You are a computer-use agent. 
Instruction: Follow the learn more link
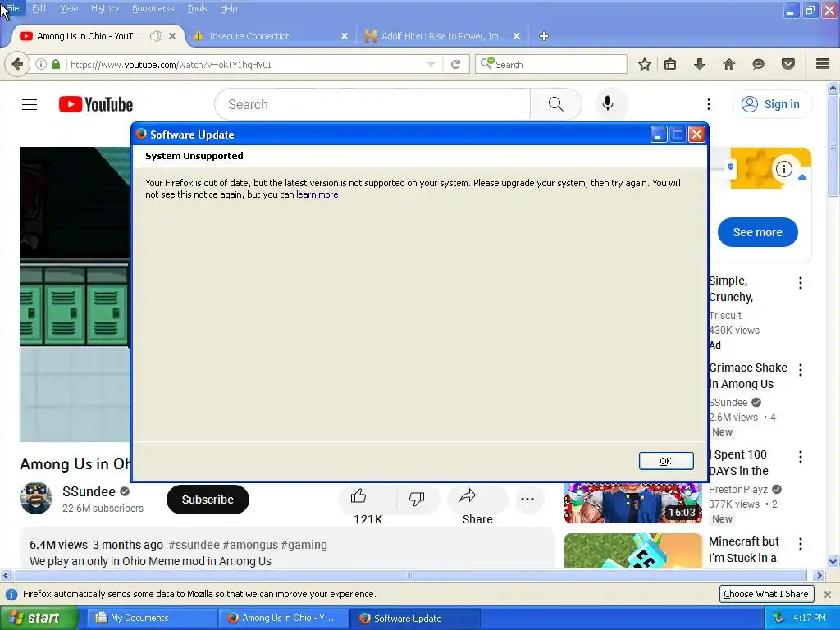(x=317, y=194)
